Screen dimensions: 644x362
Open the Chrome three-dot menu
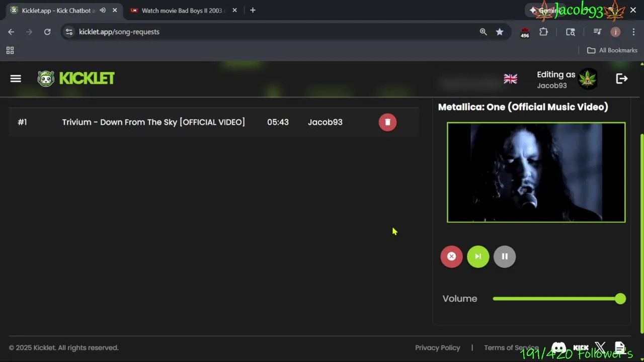pyautogui.click(x=633, y=32)
